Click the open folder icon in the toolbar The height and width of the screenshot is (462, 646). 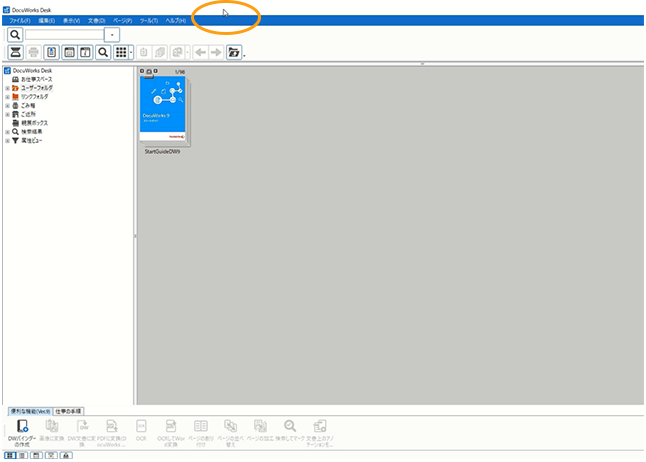coord(234,52)
